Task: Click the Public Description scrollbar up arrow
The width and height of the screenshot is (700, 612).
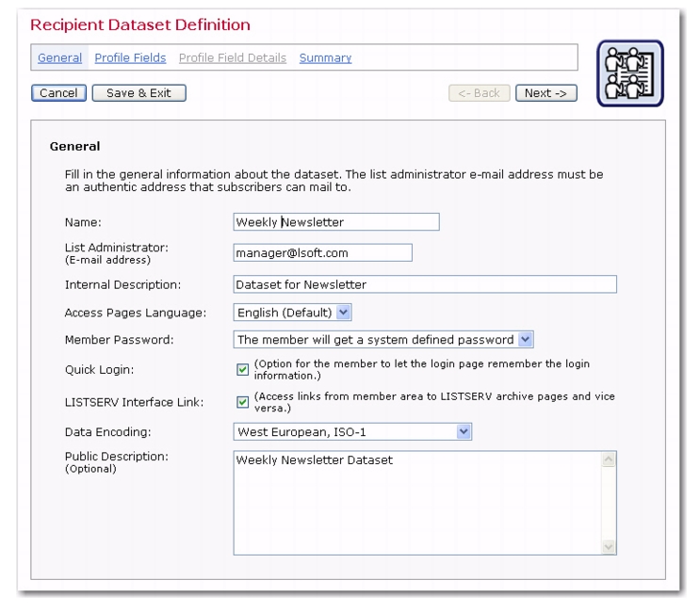Action: click(608, 459)
